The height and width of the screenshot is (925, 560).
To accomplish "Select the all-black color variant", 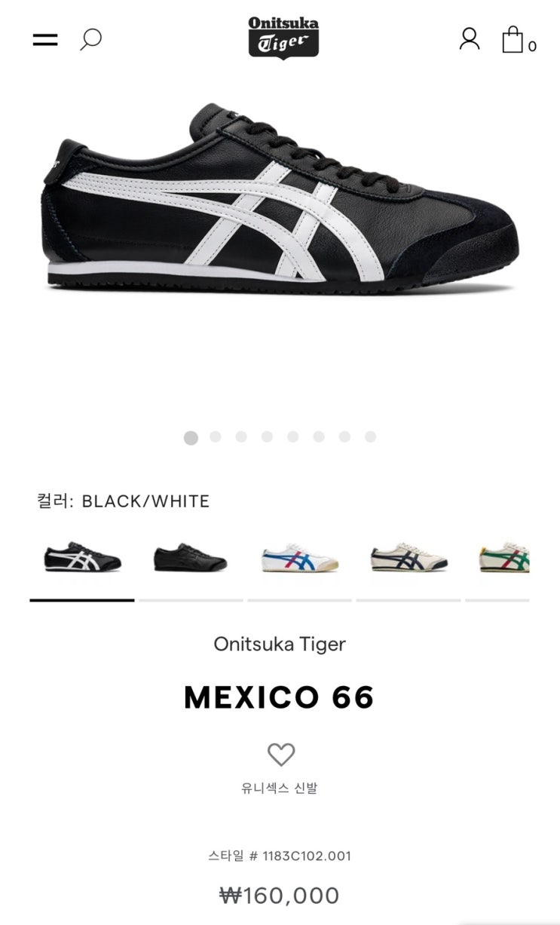I will pyautogui.click(x=191, y=559).
